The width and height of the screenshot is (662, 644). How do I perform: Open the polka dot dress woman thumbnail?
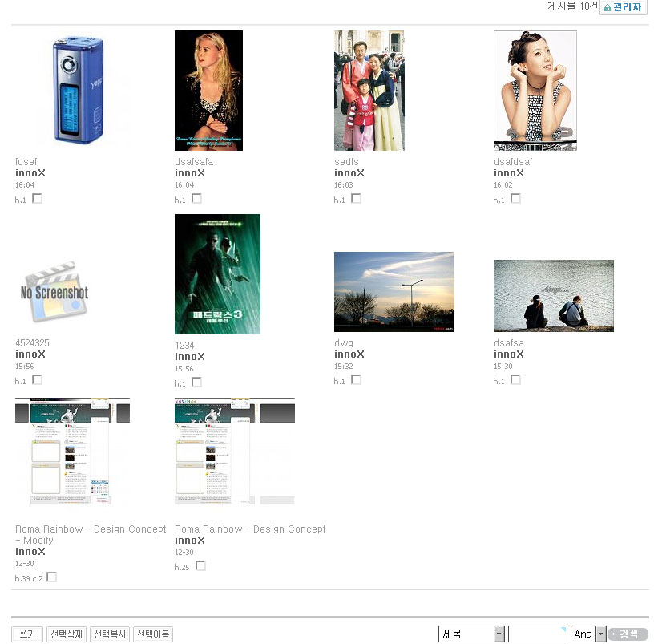click(x=535, y=91)
